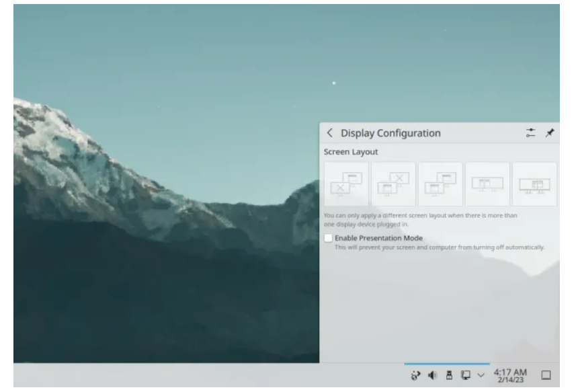Go back using the Display Configuration back arrow
576x392 pixels.
pyautogui.click(x=330, y=133)
